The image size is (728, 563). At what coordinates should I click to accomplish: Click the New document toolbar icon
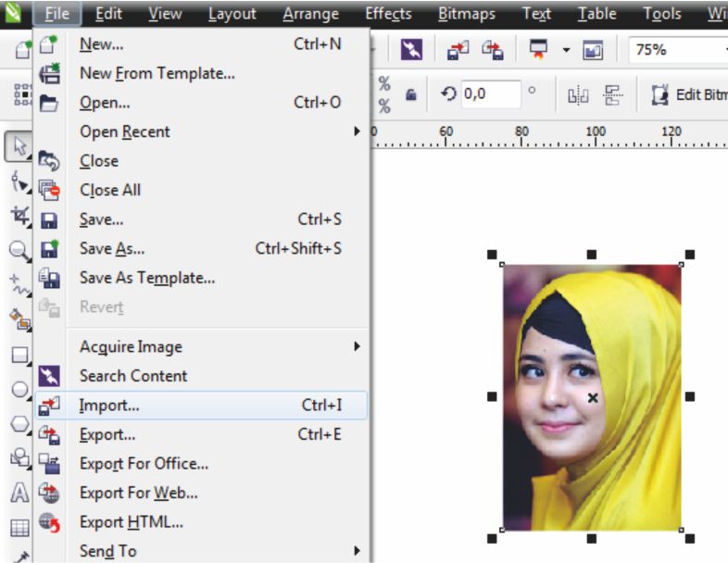[22, 50]
